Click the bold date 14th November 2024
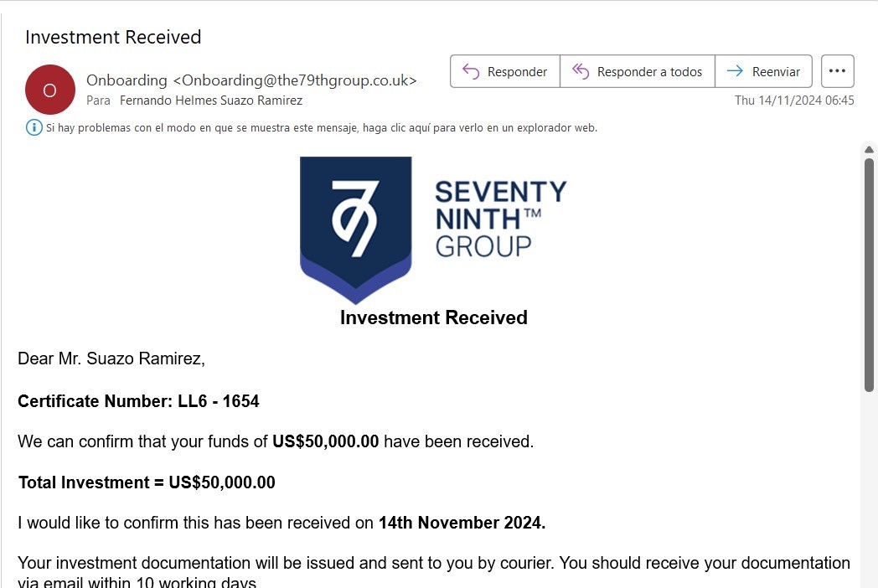Image resolution: width=878 pixels, height=588 pixels. coord(462,524)
